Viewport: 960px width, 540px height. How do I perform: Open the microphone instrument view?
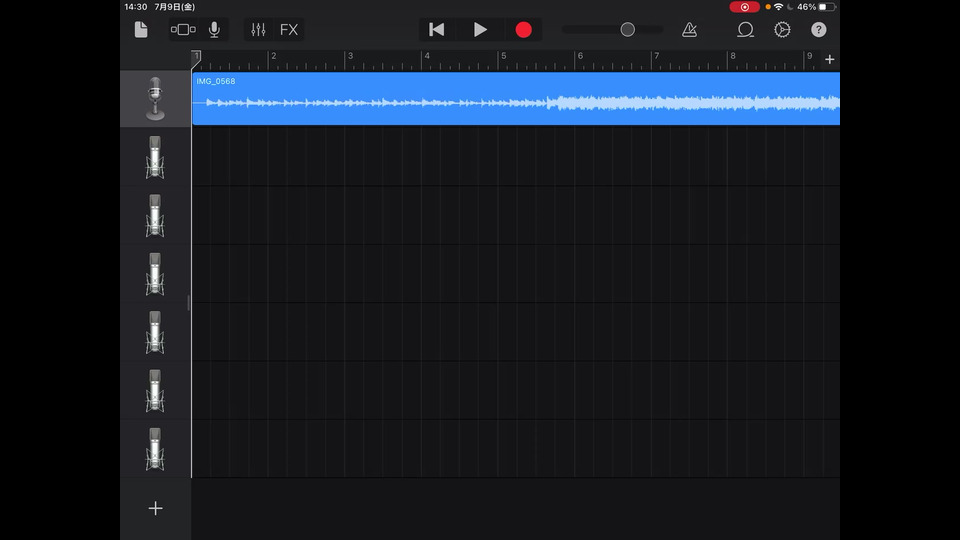point(214,29)
